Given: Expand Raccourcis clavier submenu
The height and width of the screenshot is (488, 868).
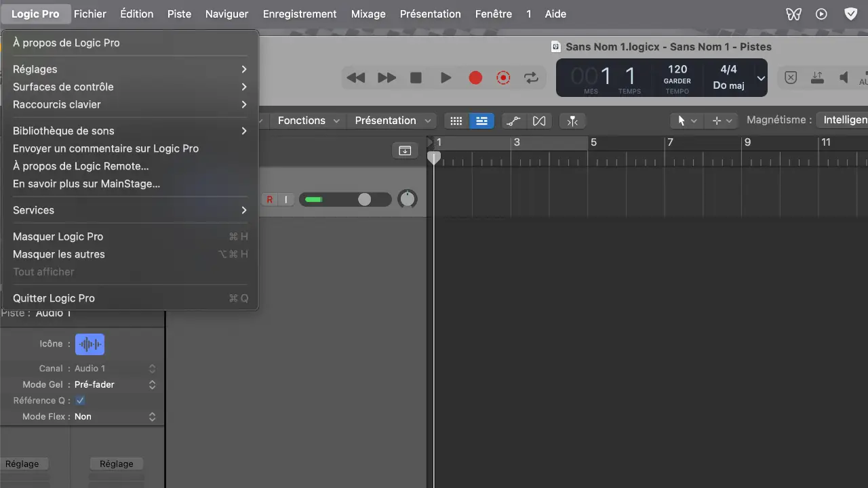Looking at the screenshot, I should coord(130,104).
